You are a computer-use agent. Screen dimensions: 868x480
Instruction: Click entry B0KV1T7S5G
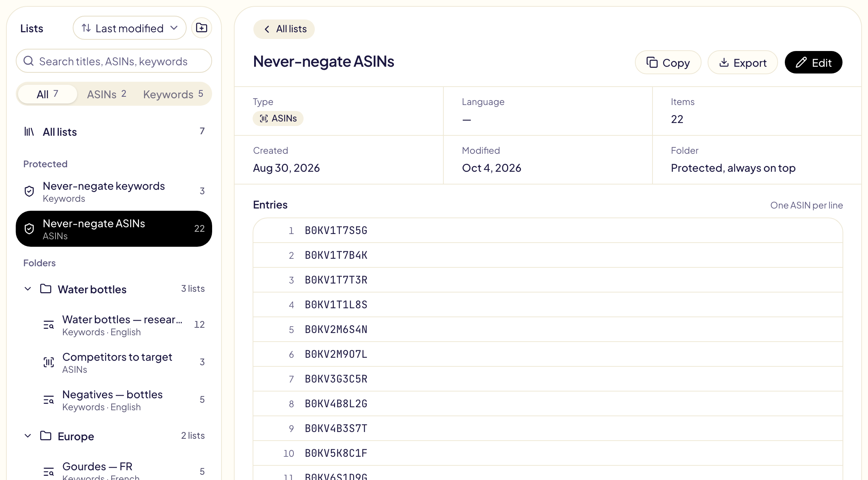(x=548, y=231)
